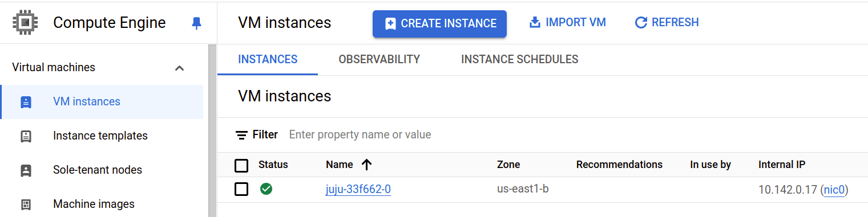The image size is (868, 217).
Task: Click the Compute Engine chip icon
Action: [x=23, y=23]
